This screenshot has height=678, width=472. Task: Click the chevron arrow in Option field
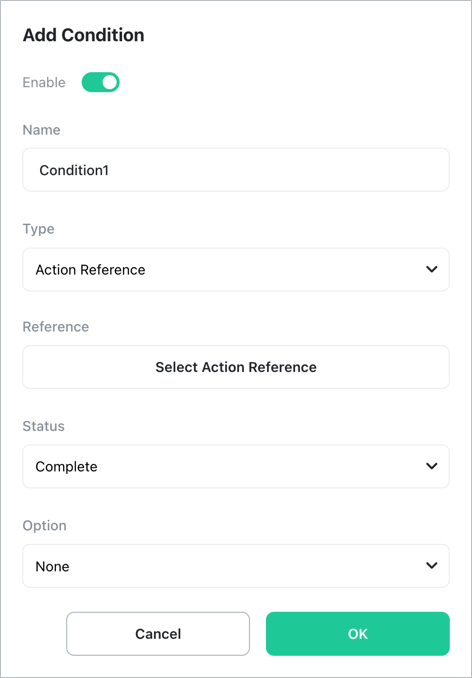point(431,566)
